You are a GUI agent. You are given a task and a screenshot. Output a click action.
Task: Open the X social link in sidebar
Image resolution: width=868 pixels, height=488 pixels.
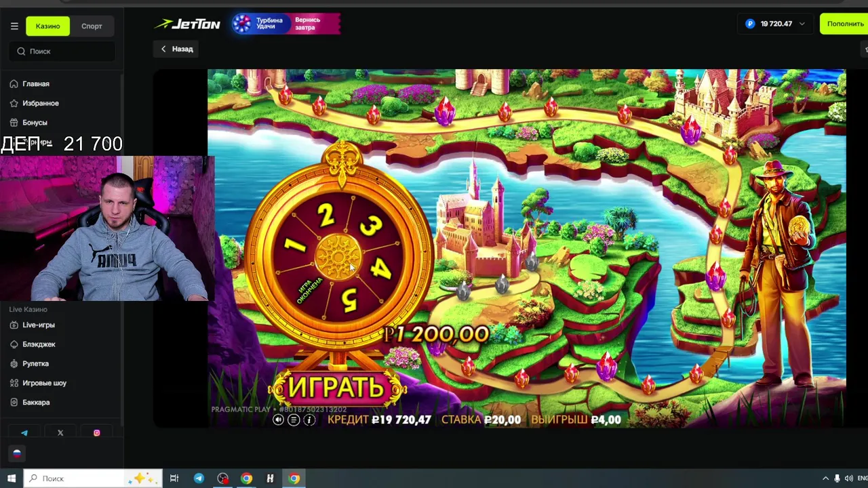pyautogui.click(x=60, y=433)
